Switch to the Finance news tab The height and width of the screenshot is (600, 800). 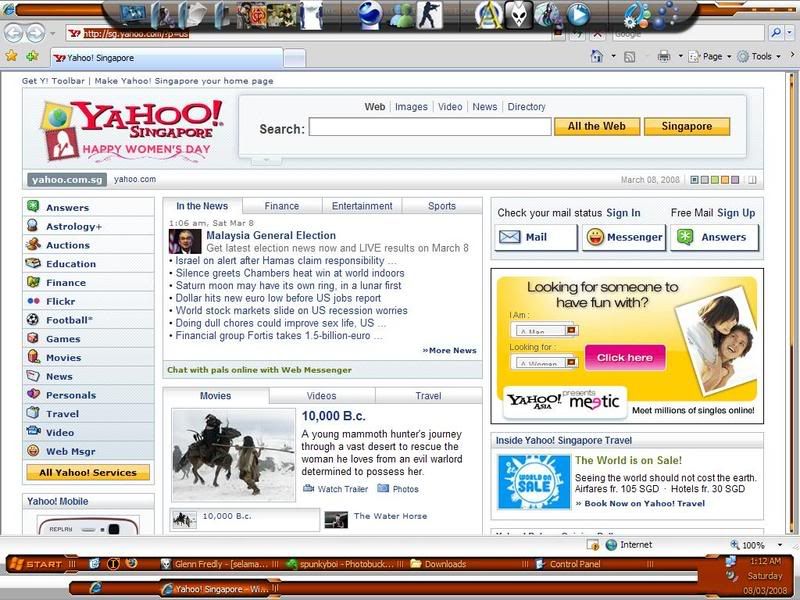[x=282, y=206]
